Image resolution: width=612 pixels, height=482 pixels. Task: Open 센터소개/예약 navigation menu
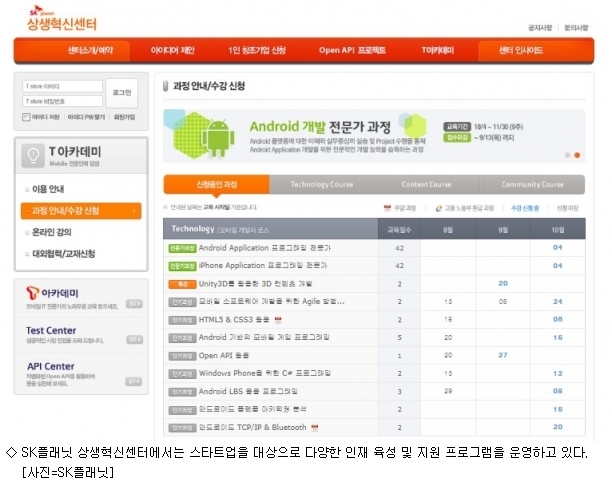pos(90,50)
